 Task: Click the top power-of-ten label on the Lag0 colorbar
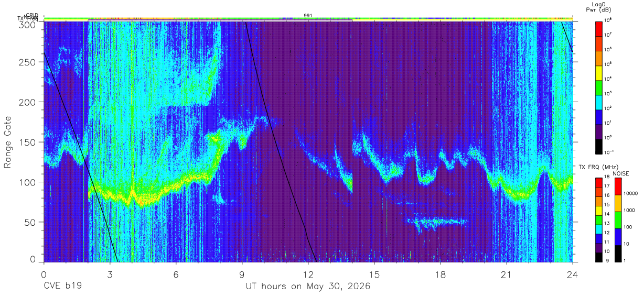point(609,19)
